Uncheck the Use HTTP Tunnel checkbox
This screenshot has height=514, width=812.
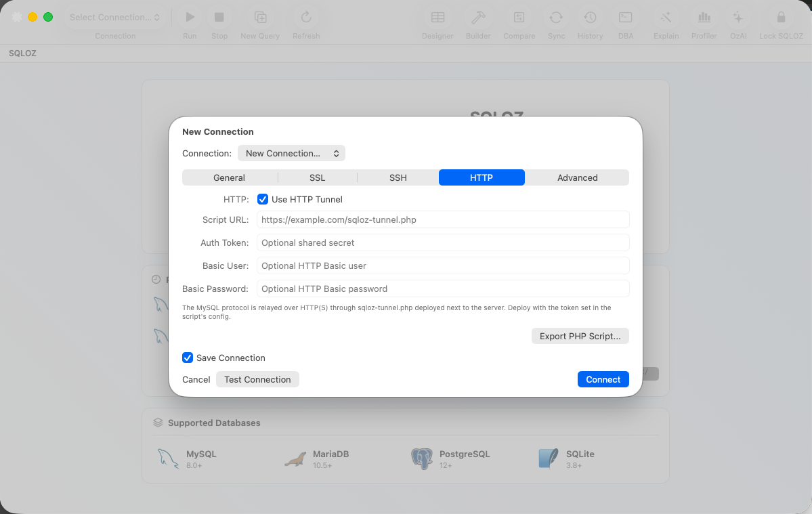click(x=263, y=199)
